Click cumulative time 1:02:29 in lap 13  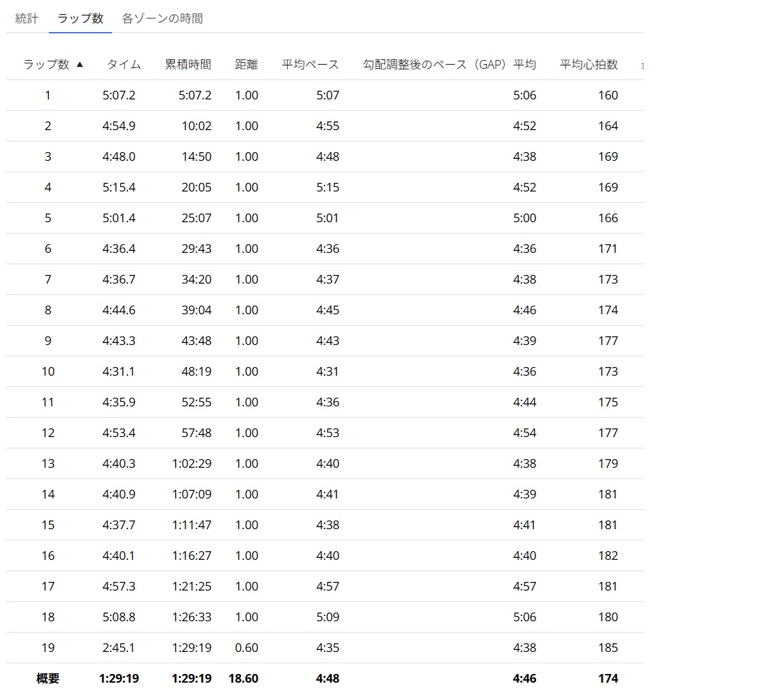(x=192, y=464)
